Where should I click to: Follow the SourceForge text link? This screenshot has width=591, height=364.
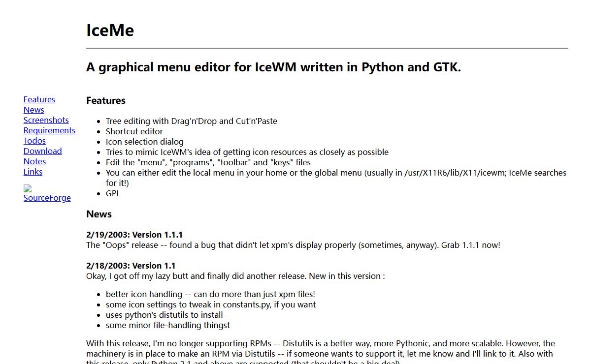tap(47, 198)
